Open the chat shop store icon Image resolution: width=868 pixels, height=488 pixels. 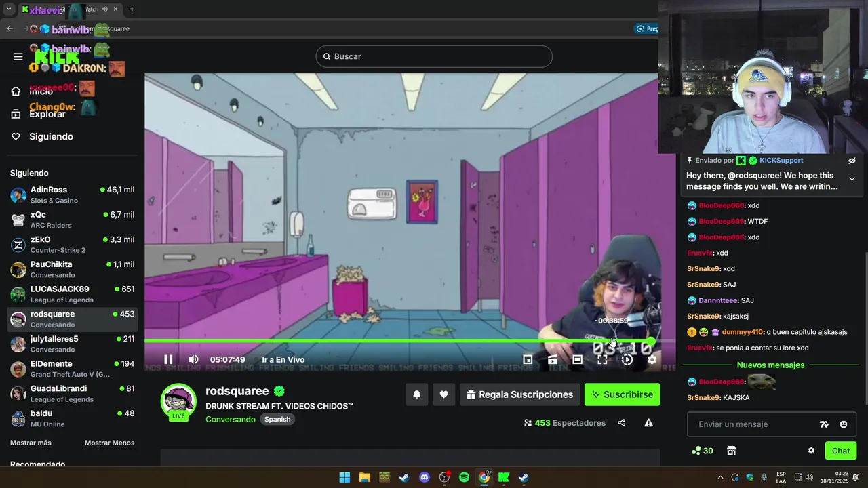coord(731,451)
